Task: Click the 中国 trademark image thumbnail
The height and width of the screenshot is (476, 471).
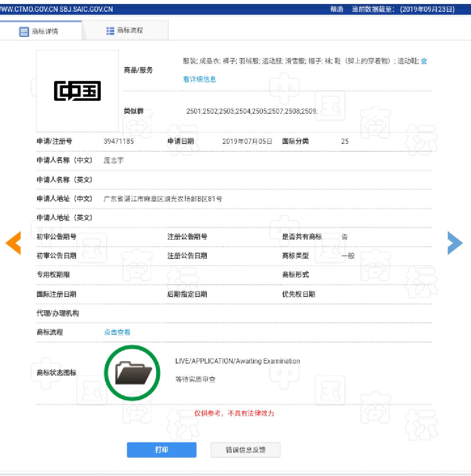Action: [77, 90]
